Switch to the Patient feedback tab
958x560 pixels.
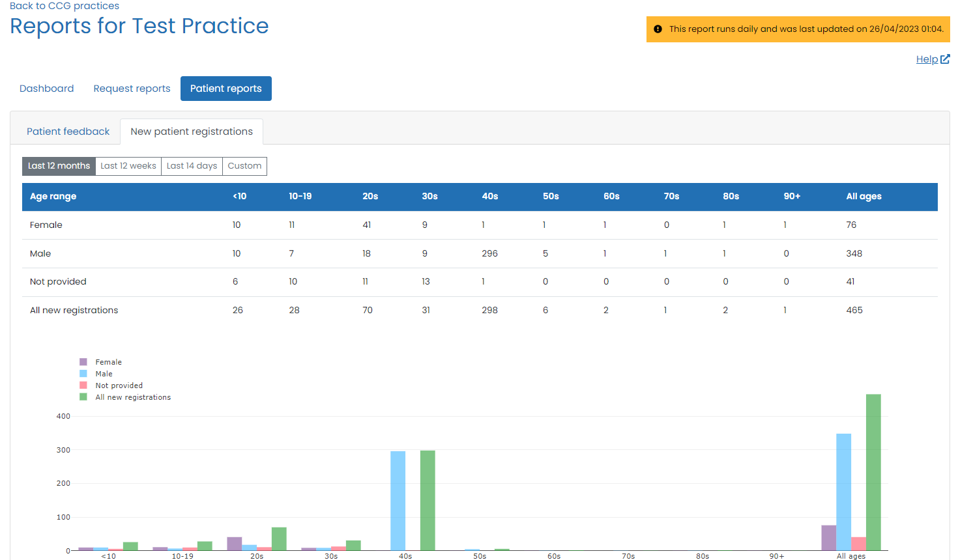click(x=68, y=131)
